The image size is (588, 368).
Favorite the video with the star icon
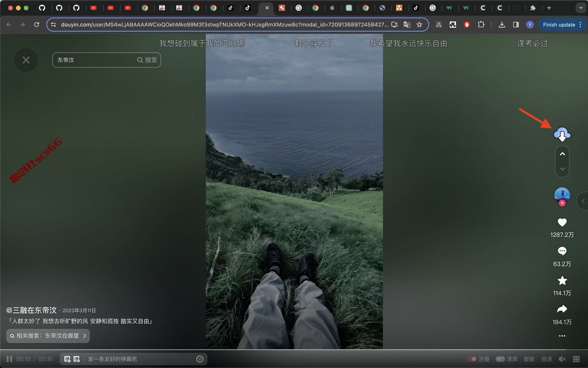click(562, 281)
